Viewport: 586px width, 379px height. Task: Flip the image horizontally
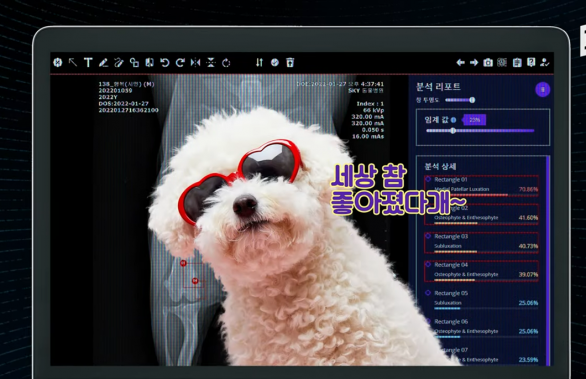[x=195, y=62]
